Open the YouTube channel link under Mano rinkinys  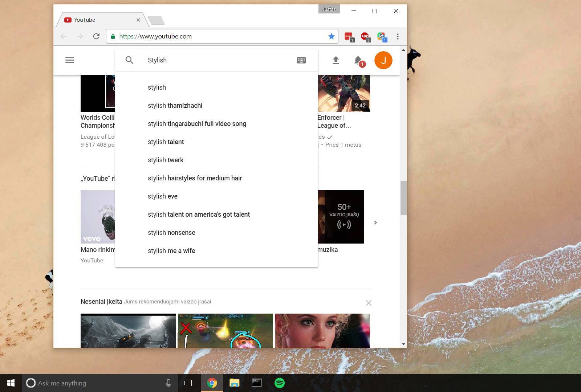(x=92, y=261)
